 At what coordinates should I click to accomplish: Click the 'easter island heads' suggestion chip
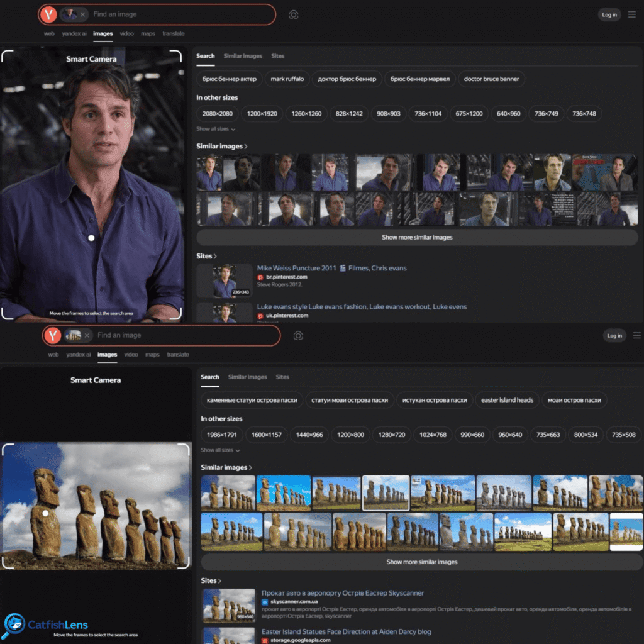point(508,400)
